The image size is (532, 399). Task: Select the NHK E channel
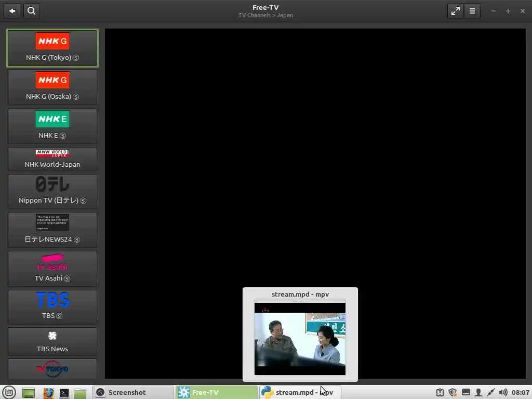click(x=52, y=126)
